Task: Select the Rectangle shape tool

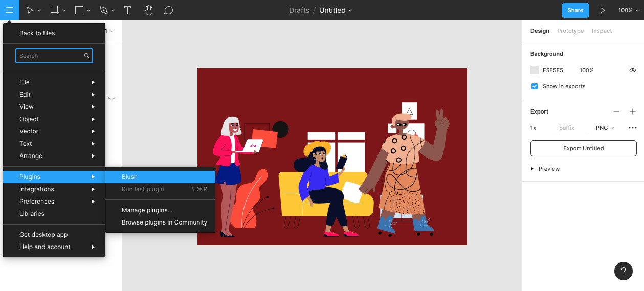Action: [x=79, y=10]
